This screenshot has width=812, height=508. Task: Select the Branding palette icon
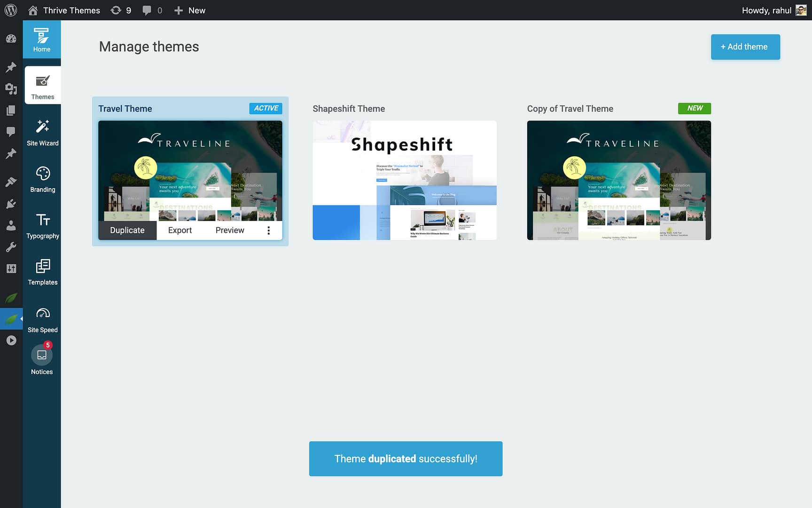click(42, 178)
